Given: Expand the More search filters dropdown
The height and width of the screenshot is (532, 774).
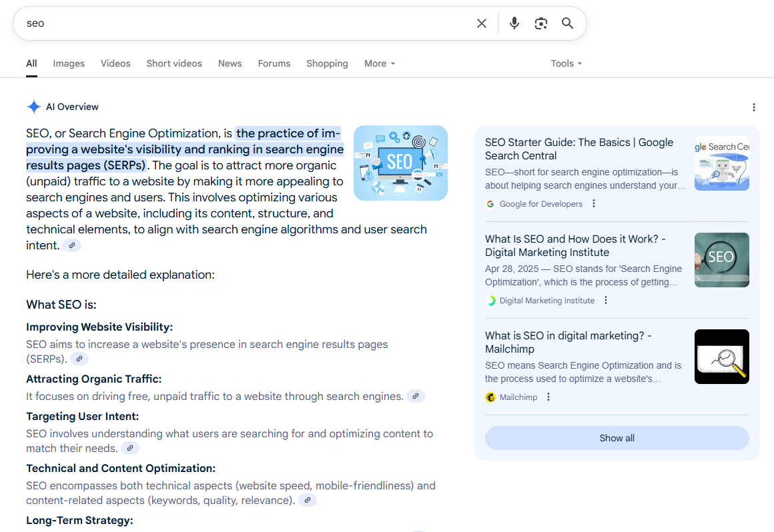Looking at the screenshot, I should (x=380, y=63).
